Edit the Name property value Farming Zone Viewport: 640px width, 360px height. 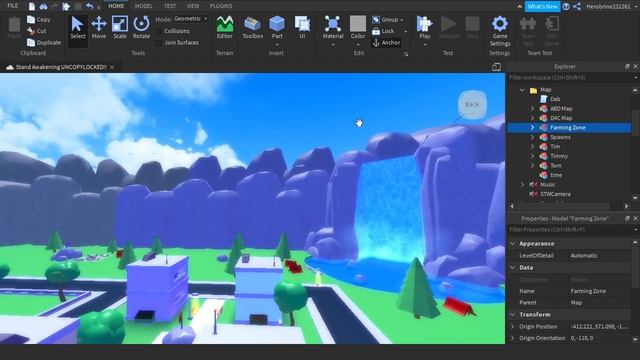(x=599, y=291)
